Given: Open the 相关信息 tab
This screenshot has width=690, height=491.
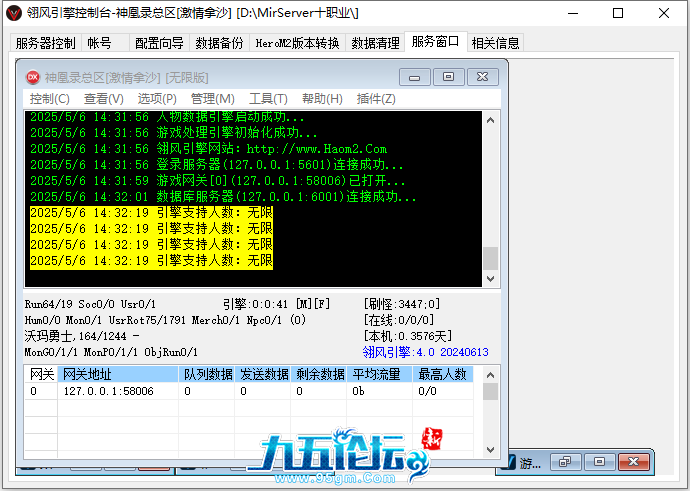Looking at the screenshot, I should pyautogui.click(x=495, y=43).
